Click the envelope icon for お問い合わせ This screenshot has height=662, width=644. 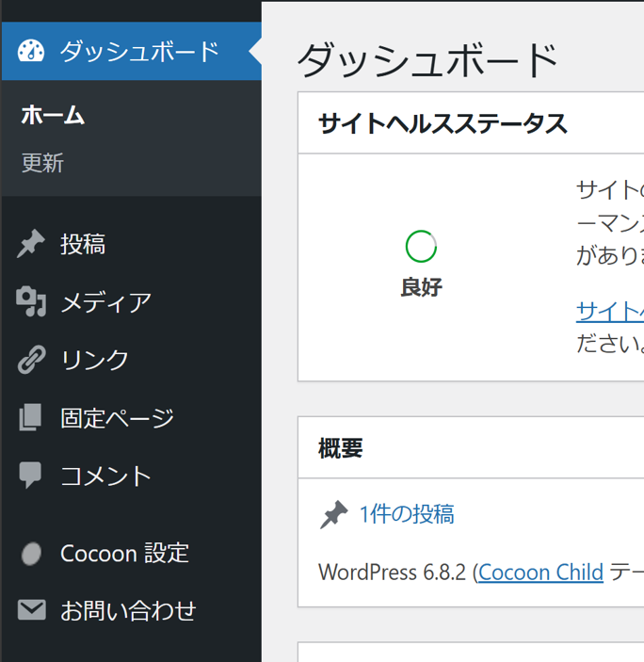[31, 610]
